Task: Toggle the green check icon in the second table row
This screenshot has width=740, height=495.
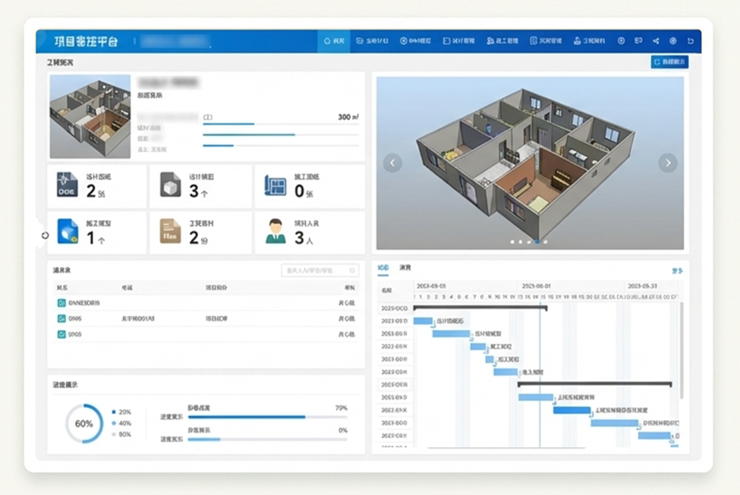Action: coord(61,318)
